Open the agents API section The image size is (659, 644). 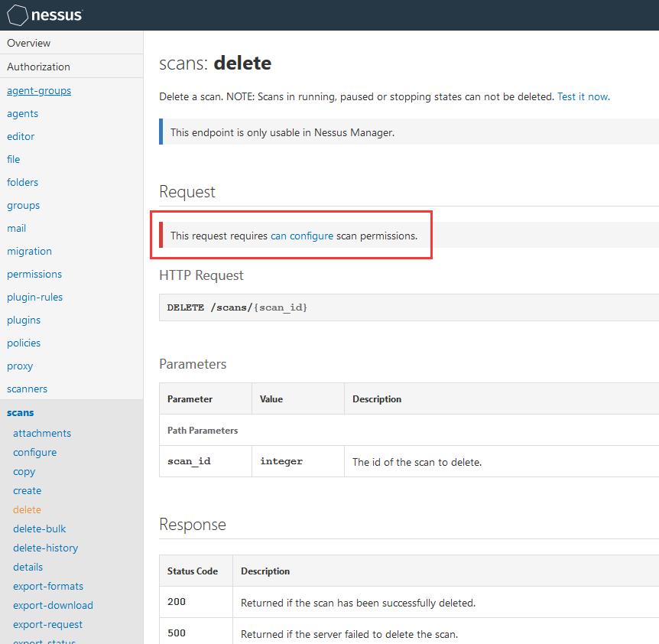(22, 113)
